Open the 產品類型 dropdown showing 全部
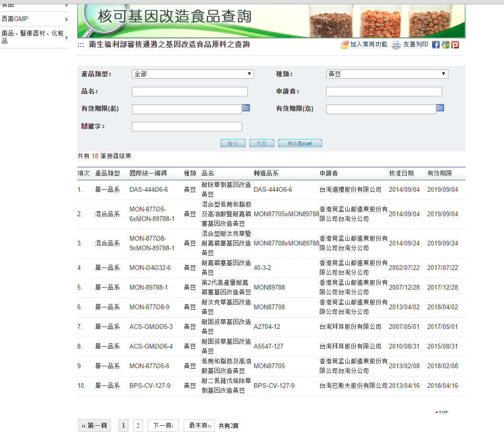The height and width of the screenshot is (432, 504). (x=193, y=74)
